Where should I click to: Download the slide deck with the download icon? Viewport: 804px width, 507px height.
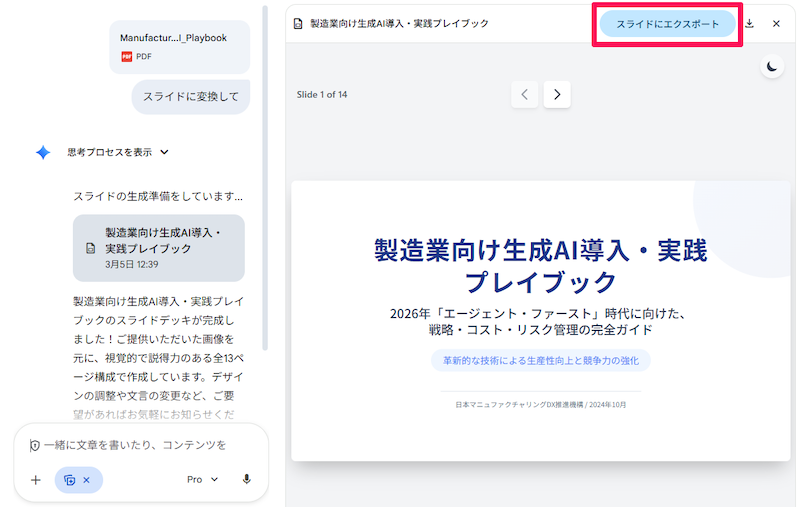(749, 24)
